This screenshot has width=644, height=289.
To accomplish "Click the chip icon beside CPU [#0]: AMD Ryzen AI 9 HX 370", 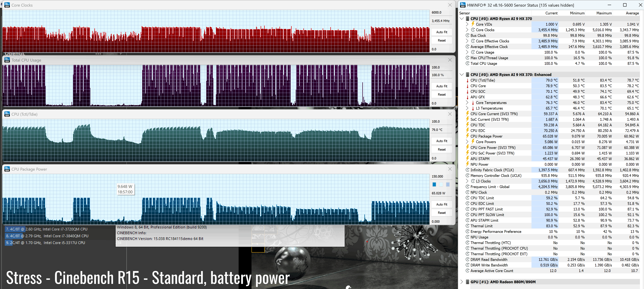I will tap(468, 18).
